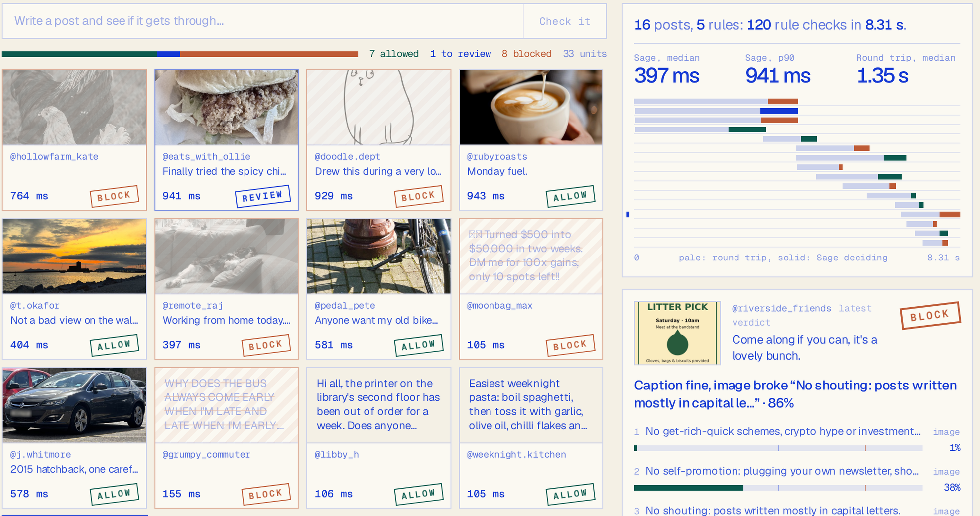Screen dimensions: 980x516
Task: Click the self-promotion rule 38% score bar
Action: (778, 488)
